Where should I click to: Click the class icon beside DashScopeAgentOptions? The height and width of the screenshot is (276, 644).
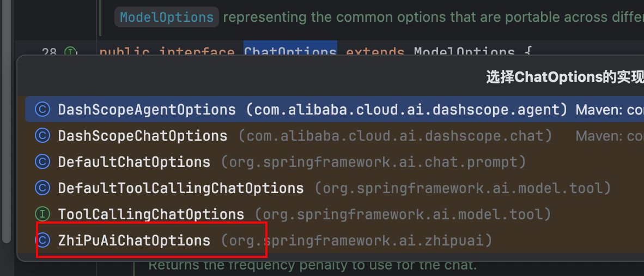click(42, 110)
